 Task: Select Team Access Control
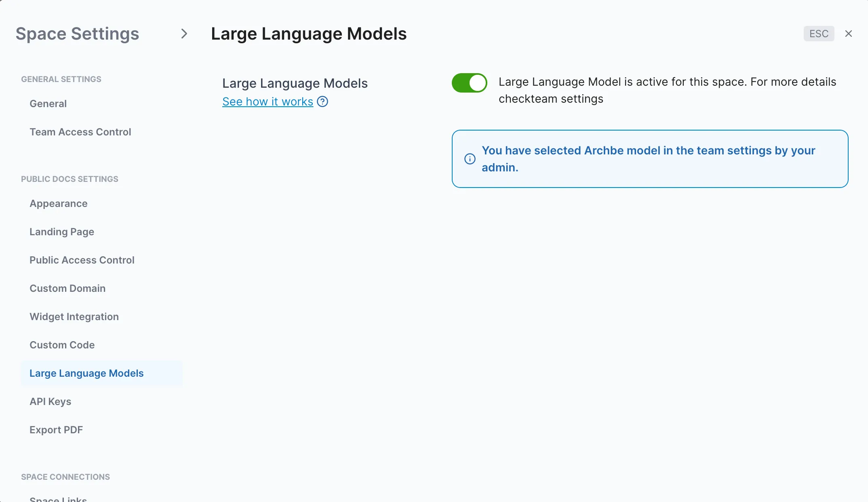coord(80,132)
